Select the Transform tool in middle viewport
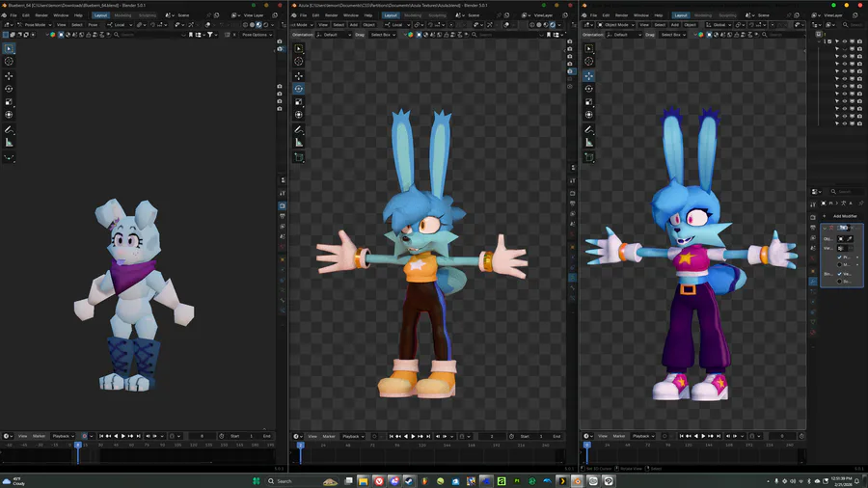This screenshot has height=488, width=868. click(299, 115)
